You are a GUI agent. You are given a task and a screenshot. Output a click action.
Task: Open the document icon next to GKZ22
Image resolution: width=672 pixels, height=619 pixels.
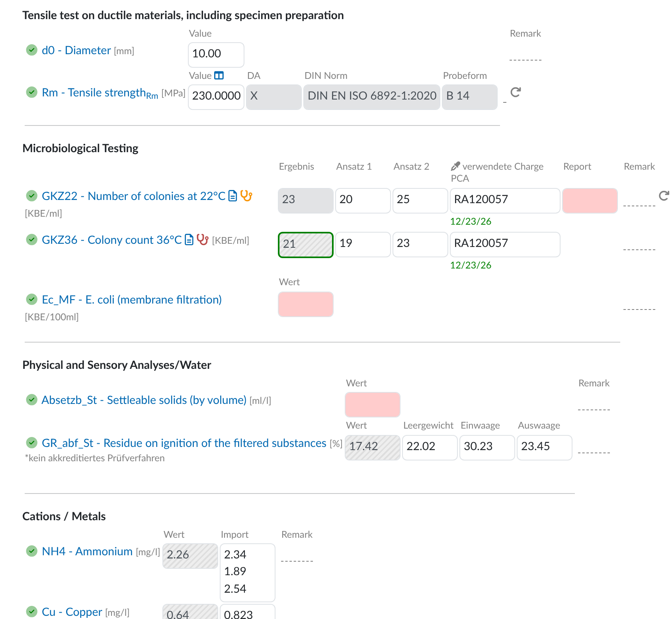[233, 196]
